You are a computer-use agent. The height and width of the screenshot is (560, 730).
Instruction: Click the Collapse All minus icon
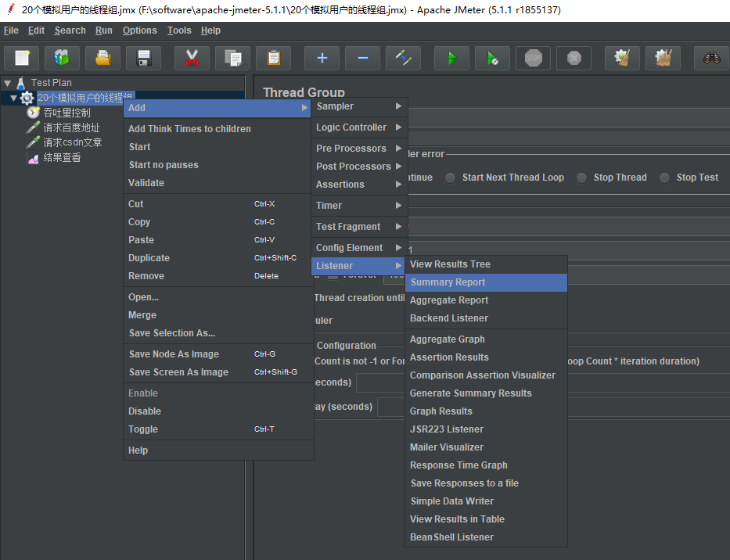coord(363,58)
